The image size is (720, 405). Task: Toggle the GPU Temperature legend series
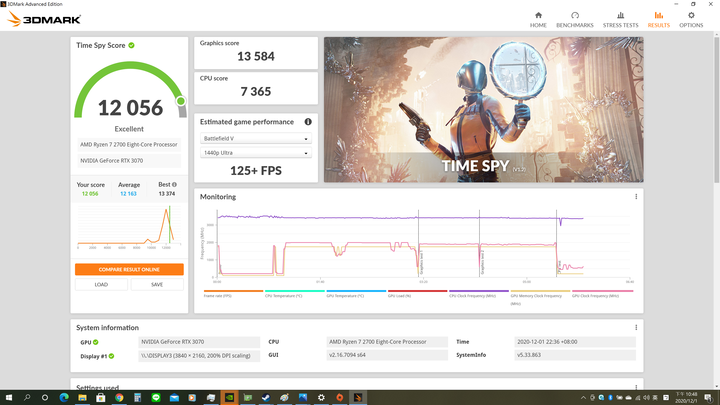pyautogui.click(x=356, y=293)
